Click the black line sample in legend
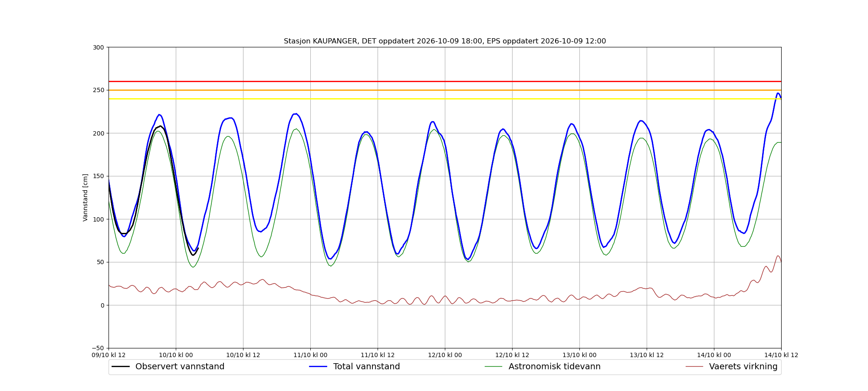 coord(121,367)
